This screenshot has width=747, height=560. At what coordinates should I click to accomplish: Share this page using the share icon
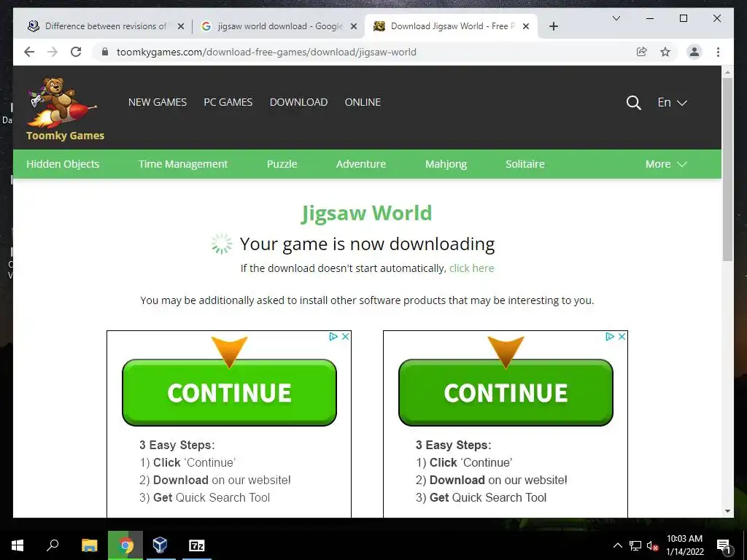tap(642, 52)
